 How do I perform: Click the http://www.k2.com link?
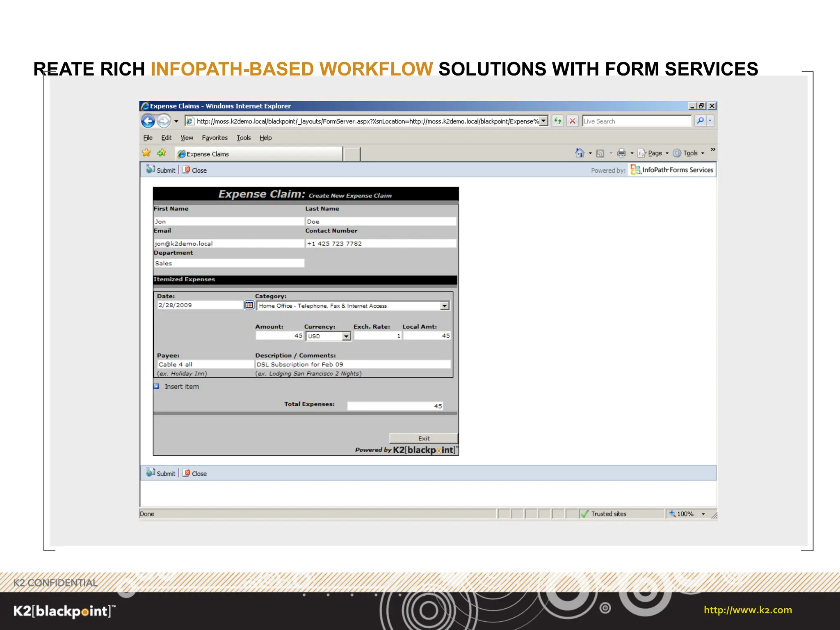748,610
